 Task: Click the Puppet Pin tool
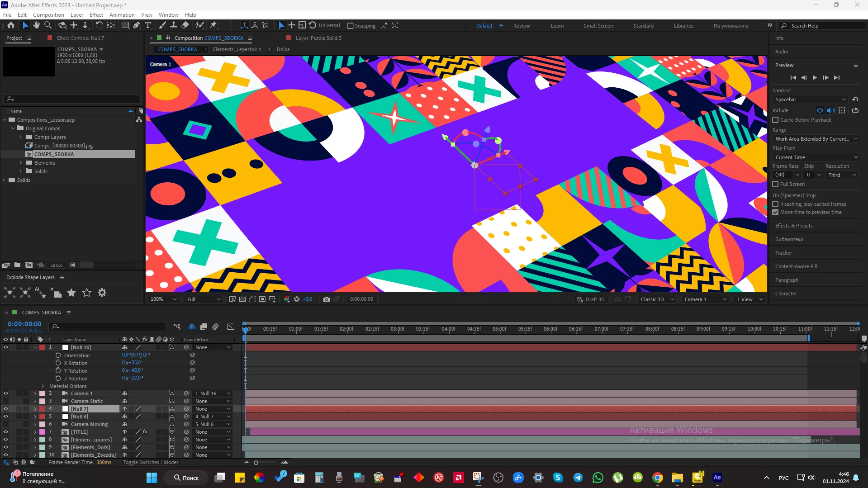pyautogui.click(x=214, y=25)
